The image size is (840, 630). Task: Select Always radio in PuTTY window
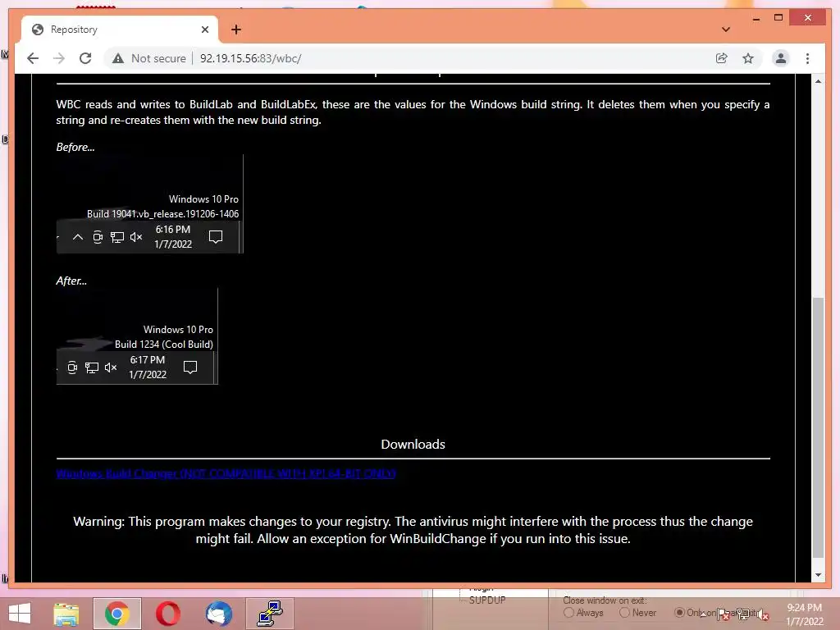pyautogui.click(x=569, y=613)
